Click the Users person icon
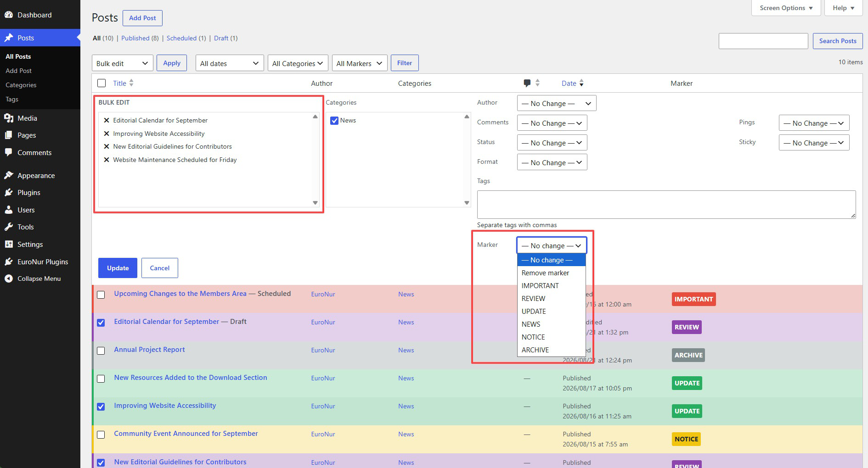Viewport: 868px width, 468px height. (9, 210)
